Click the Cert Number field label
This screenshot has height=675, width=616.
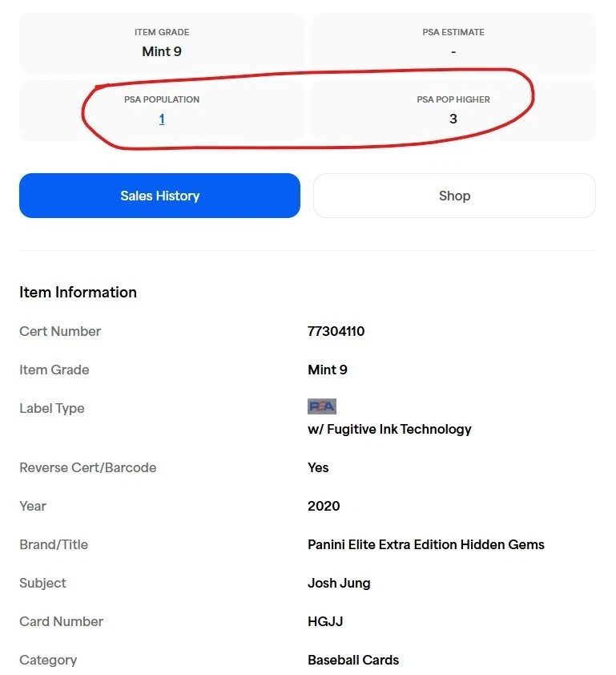[x=60, y=331]
